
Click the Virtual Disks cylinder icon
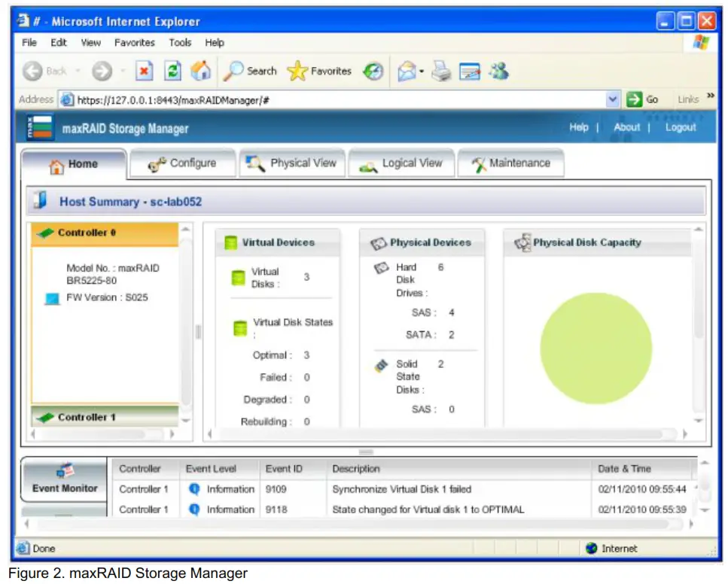click(x=238, y=278)
